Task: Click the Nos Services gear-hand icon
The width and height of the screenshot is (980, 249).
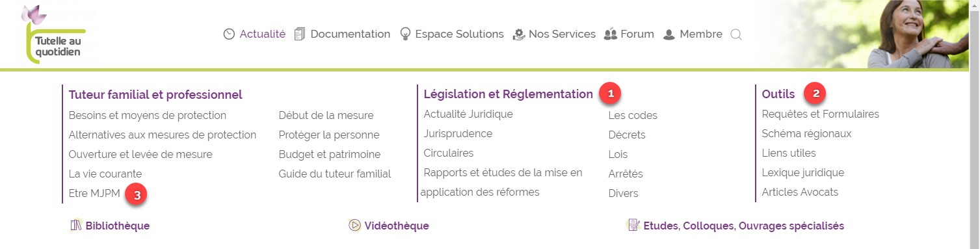Action: [x=519, y=34]
